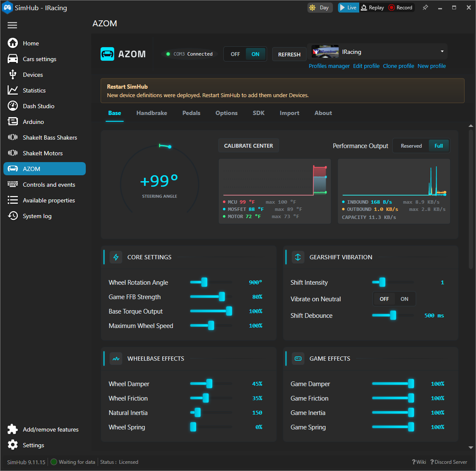
Task: Click the Arduino board icon
Action: coord(13,122)
